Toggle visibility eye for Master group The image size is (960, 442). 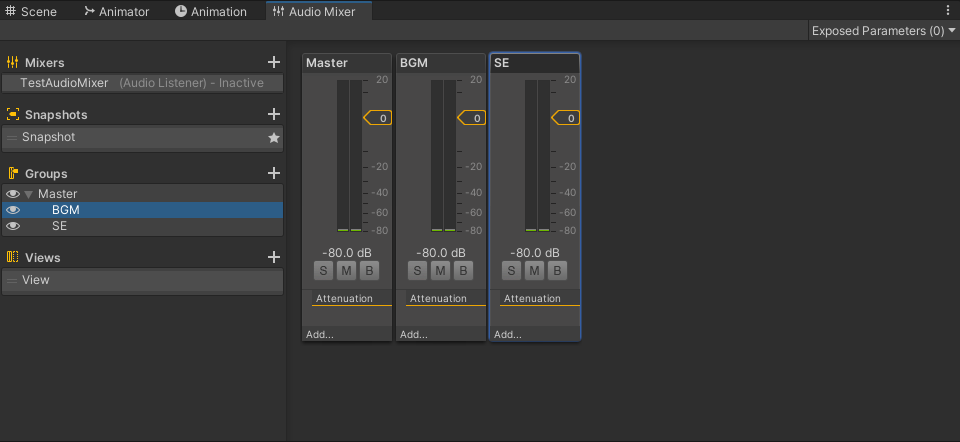(12, 194)
